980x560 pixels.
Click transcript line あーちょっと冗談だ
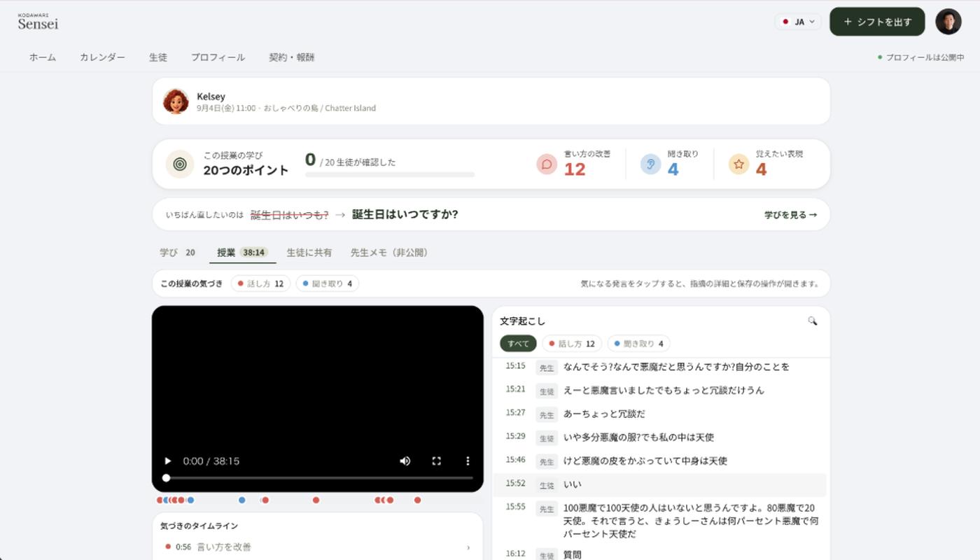[x=660, y=414]
